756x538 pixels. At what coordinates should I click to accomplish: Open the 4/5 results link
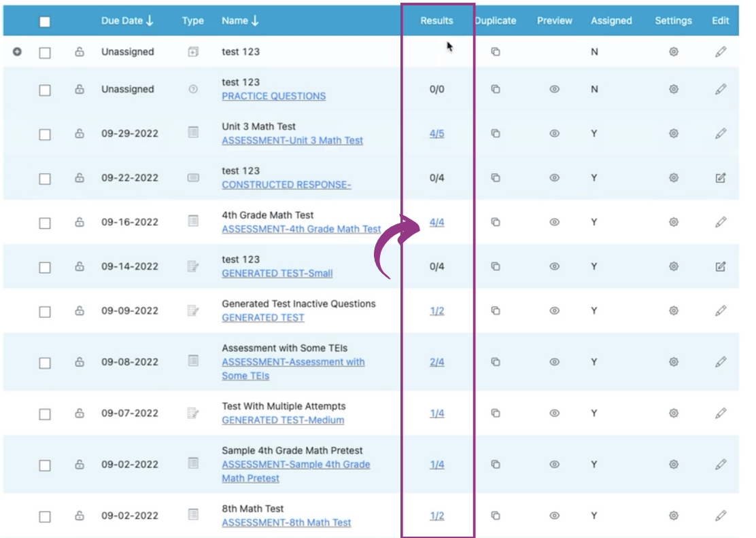pyautogui.click(x=436, y=134)
